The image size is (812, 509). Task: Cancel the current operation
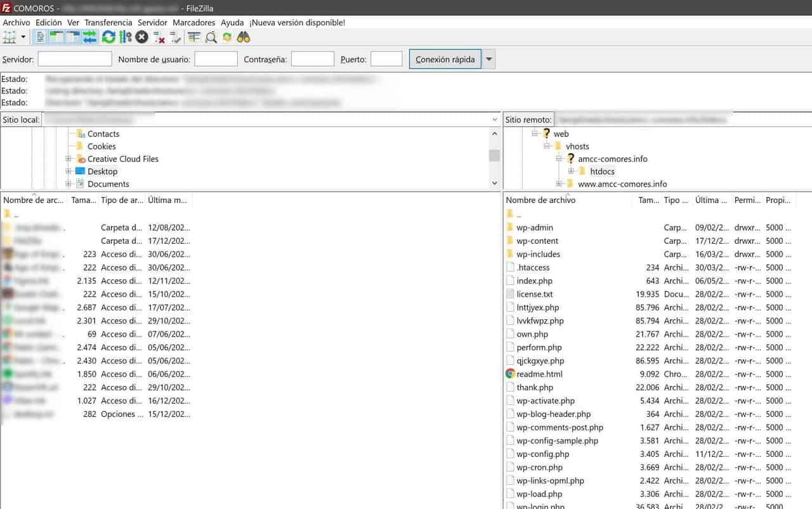141,37
